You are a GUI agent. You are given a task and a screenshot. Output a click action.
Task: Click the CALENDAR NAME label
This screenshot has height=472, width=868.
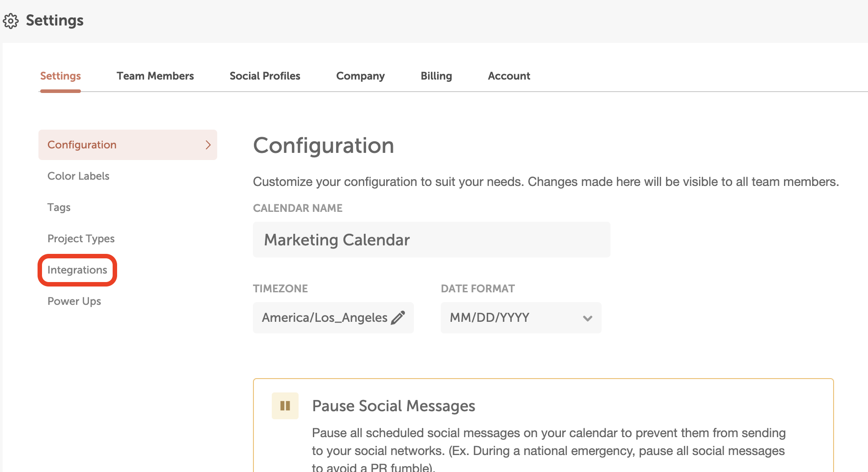(x=298, y=208)
